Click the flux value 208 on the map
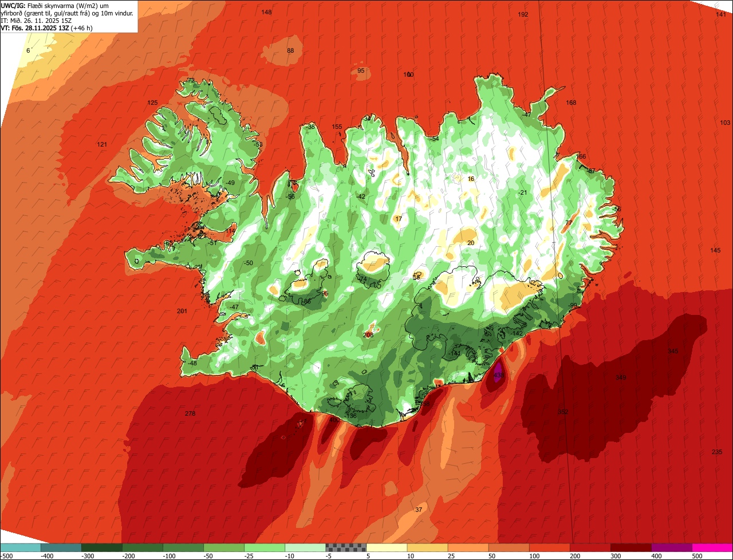Image resolution: width=733 pixels, height=560 pixels. (368, 335)
